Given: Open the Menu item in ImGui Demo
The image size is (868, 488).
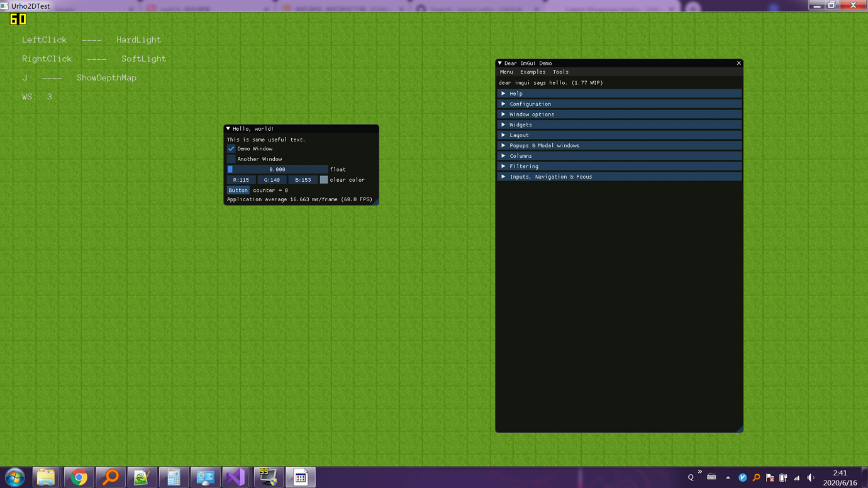Looking at the screenshot, I should pos(506,72).
